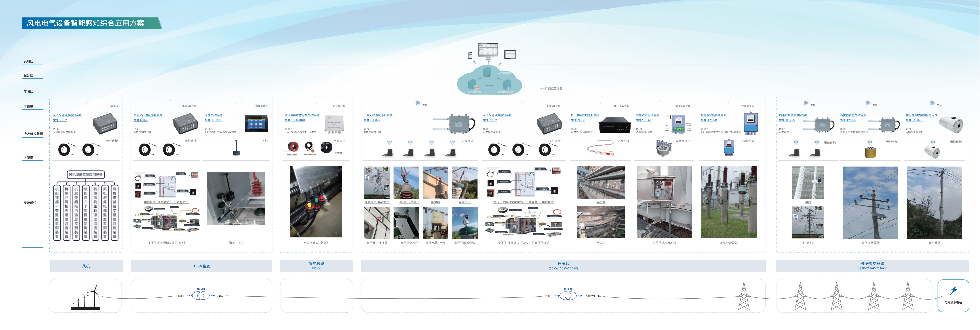
Task: Click the 接收转发装置 layer label
Action: 33,134
